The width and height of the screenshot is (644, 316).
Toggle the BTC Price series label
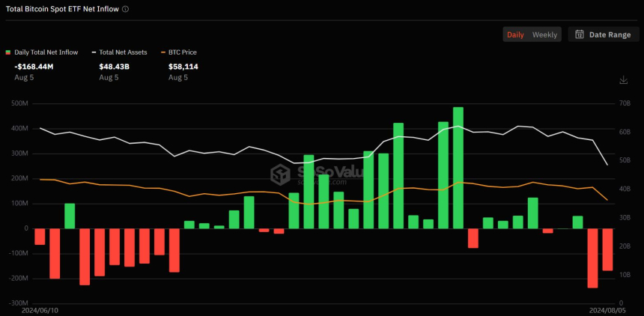point(182,52)
